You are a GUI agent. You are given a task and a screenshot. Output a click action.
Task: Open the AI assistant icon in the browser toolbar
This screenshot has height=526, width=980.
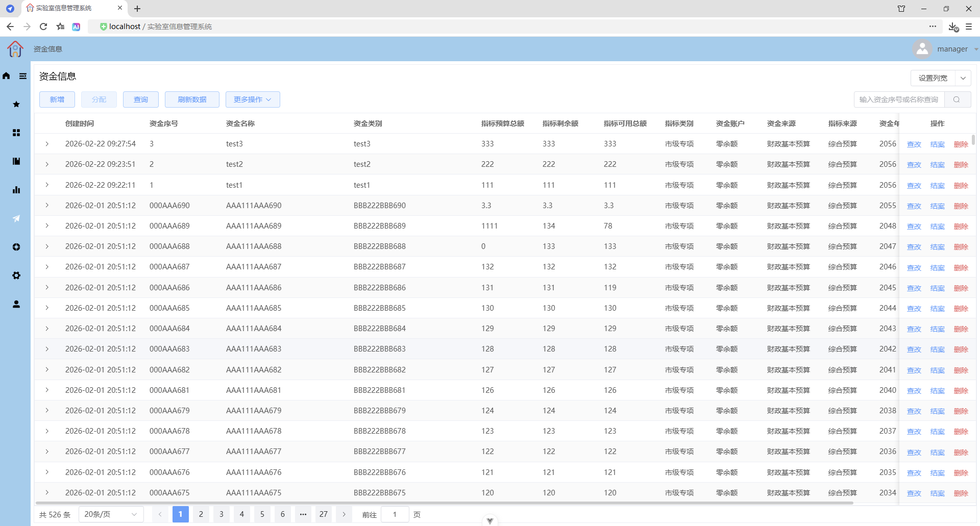pyautogui.click(x=76, y=27)
